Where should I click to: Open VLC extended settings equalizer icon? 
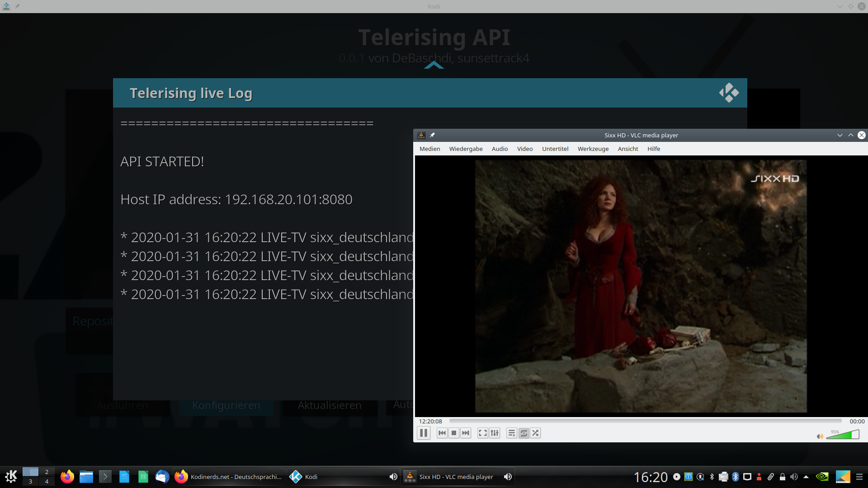pos(495,433)
